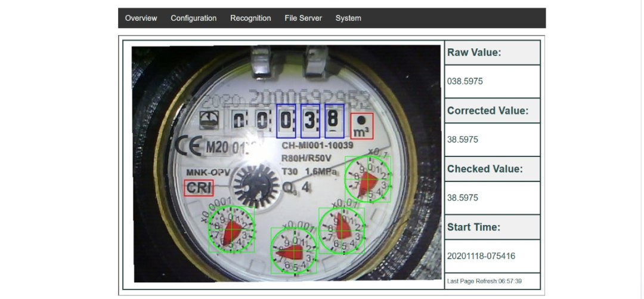Click the red m³ reference box
This screenshot has width=644, height=299.
(362, 126)
